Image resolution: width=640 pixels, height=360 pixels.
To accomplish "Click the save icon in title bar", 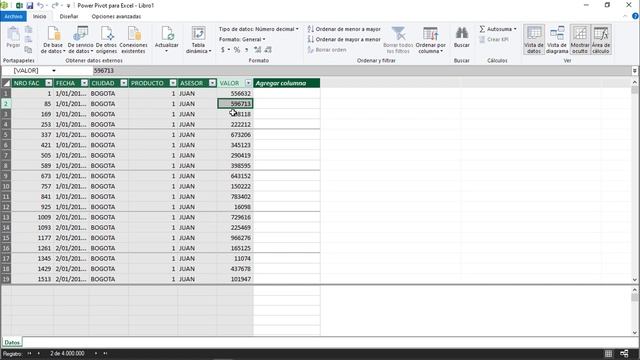I will tap(30, 5).
